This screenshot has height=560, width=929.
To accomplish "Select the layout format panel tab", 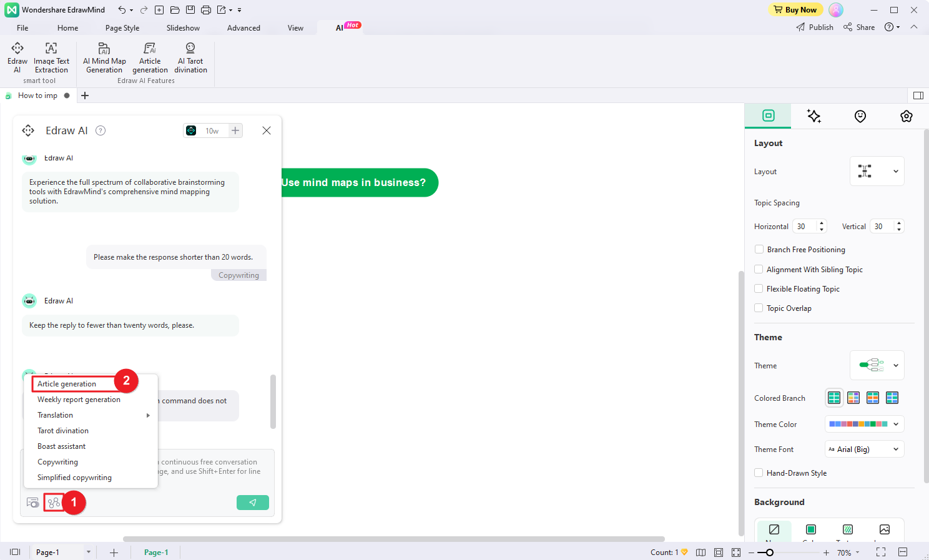I will [769, 115].
